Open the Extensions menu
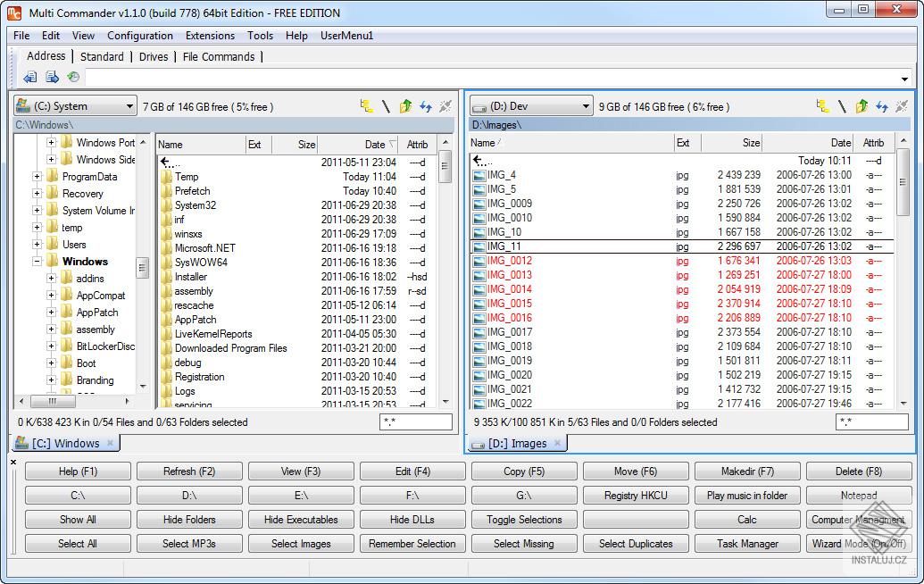This screenshot has height=584, width=924. pyautogui.click(x=210, y=36)
